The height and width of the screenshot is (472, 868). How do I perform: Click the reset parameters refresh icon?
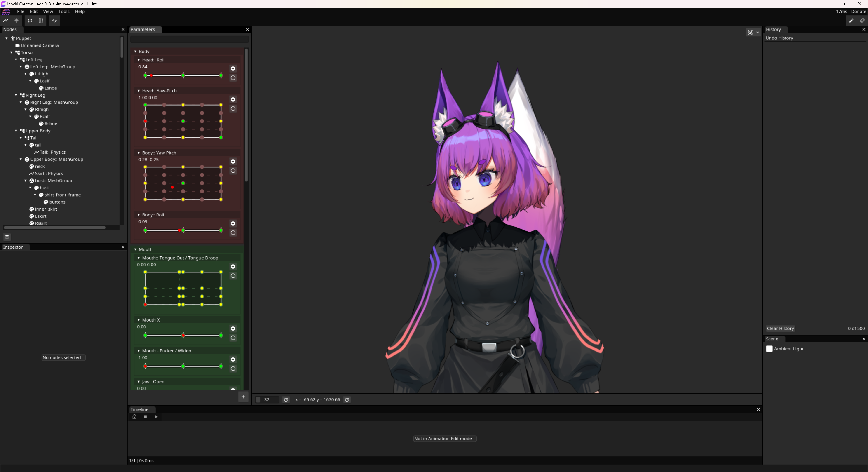(54, 21)
